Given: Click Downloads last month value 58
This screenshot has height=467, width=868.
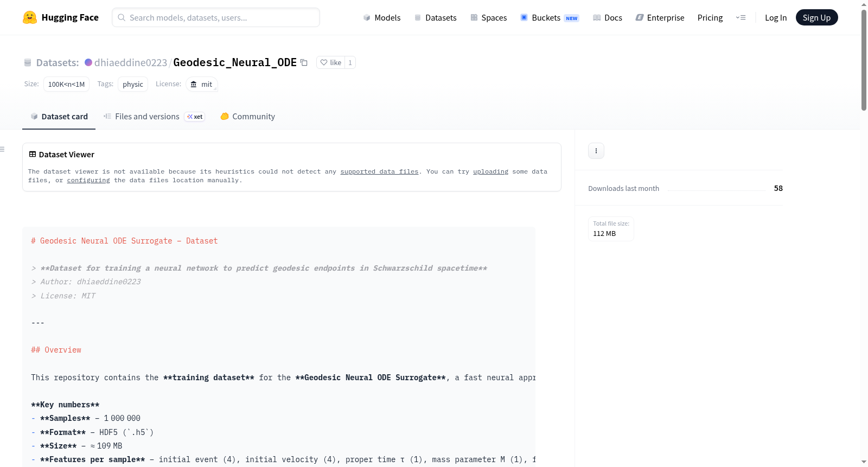Looking at the screenshot, I should coord(778,188).
